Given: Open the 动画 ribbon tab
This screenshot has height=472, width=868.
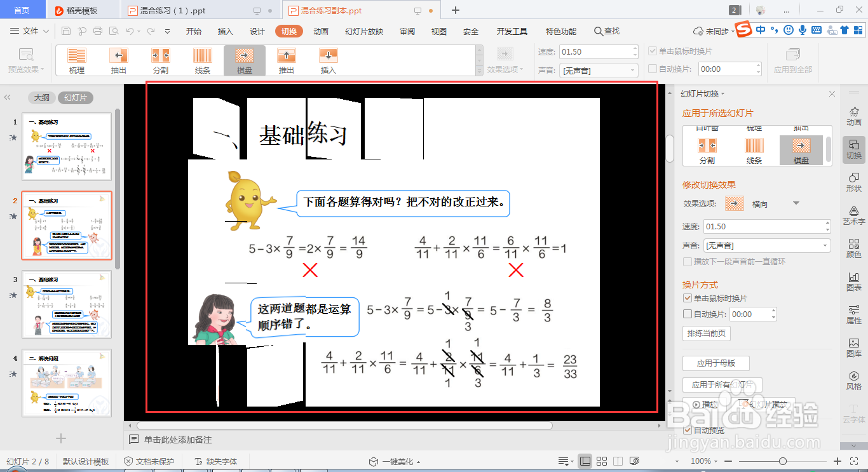Looking at the screenshot, I should pos(321,32).
